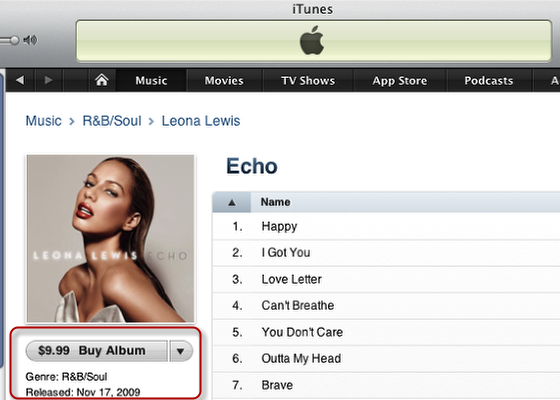This screenshot has width=560, height=400.
Task: Go back with the left arrow button
Action: point(20,80)
